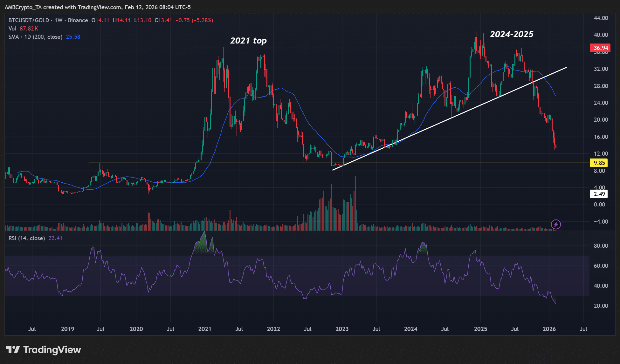Click the purple lightning bolt icon
This screenshot has height=364, width=620.
pyautogui.click(x=556, y=225)
